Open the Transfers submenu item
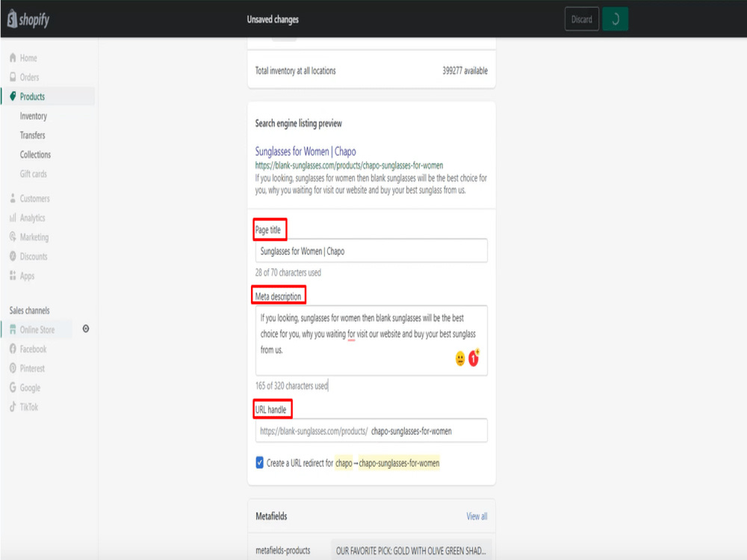Screen dimensions: 747x560 coord(32,134)
